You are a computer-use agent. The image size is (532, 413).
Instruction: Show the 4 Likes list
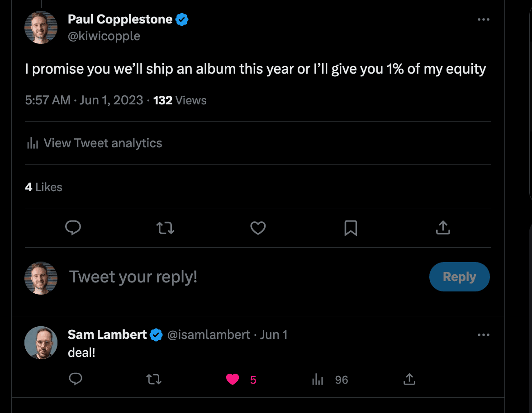[x=43, y=187]
